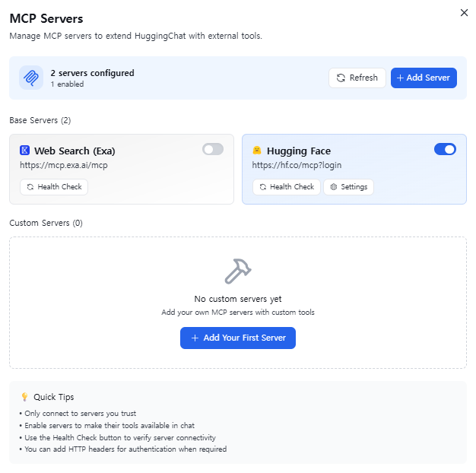Click 'Only connect to servers you trust' tip
This screenshot has height=473, width=476.
[80, 414]
